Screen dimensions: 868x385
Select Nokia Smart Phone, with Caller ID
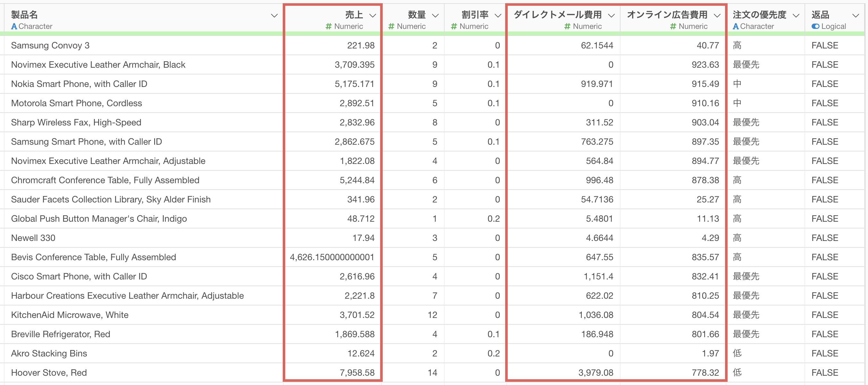click(x=79, y=84)
